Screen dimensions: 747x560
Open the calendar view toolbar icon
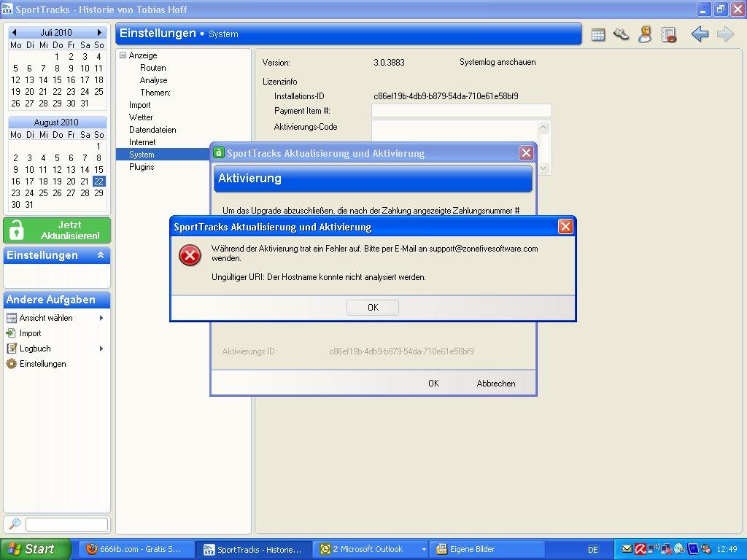pyautogui.click(x=598, y=34)
